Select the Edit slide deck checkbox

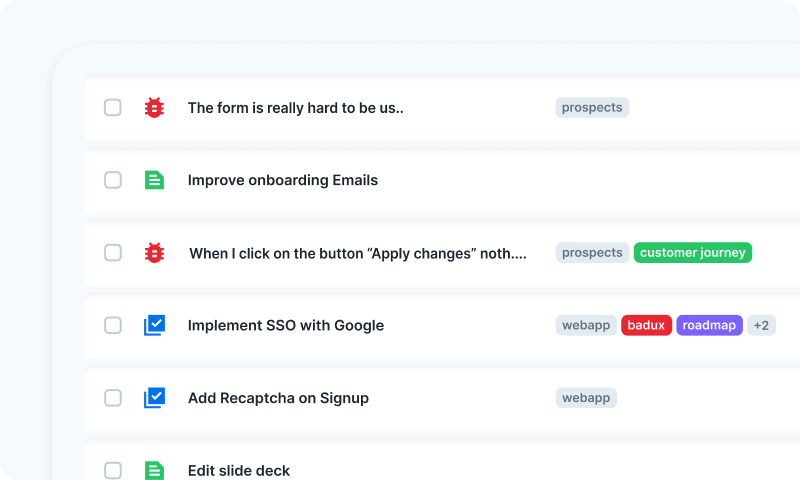click(x=113, y=470)
